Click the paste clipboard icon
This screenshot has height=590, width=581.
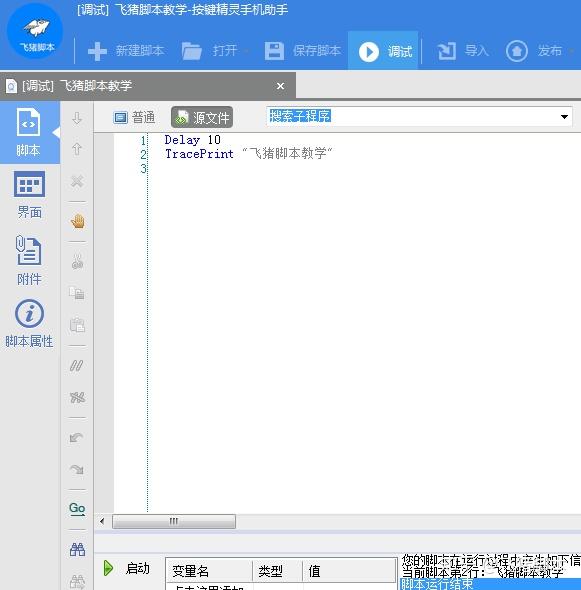coord(77,325)
